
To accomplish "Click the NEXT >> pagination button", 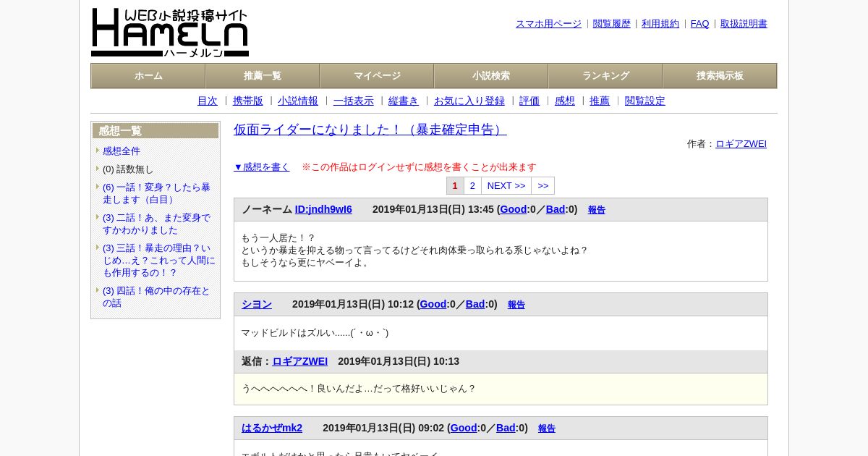I will tap(506, 186).
